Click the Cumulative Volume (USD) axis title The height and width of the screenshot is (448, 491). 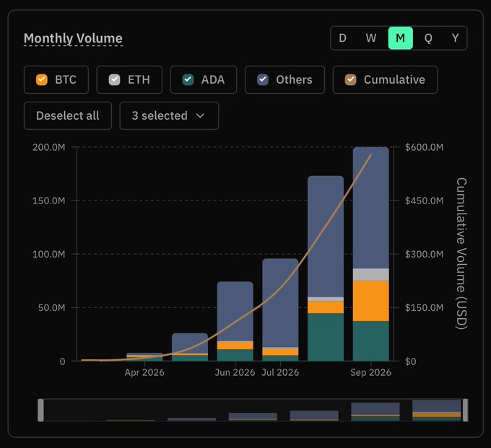coord(461,254)
